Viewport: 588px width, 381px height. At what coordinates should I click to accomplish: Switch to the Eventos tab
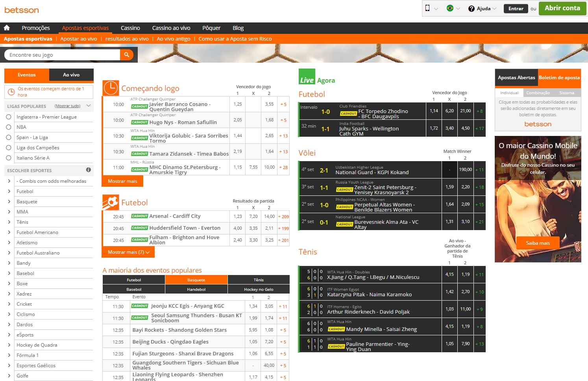[x=27, y=75]
